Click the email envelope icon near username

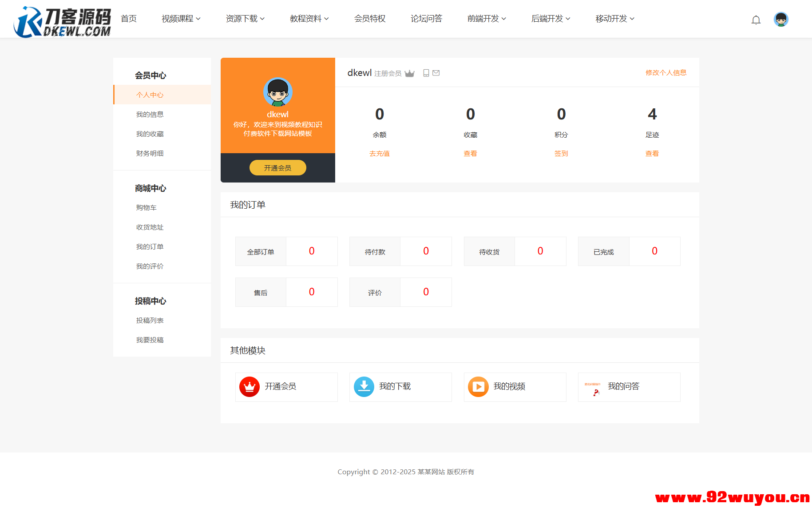point(436,73)
